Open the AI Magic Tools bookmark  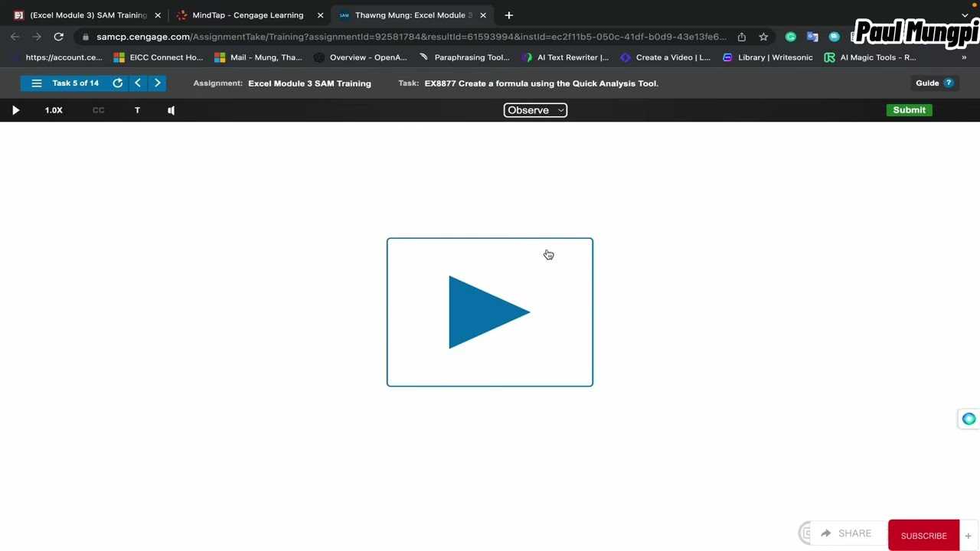point(870,57)
